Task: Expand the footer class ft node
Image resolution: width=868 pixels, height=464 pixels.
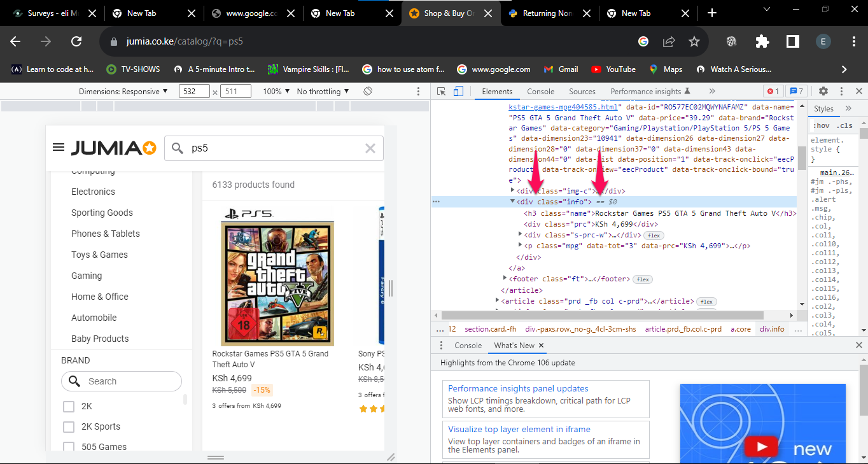Action: coord(505,279)
